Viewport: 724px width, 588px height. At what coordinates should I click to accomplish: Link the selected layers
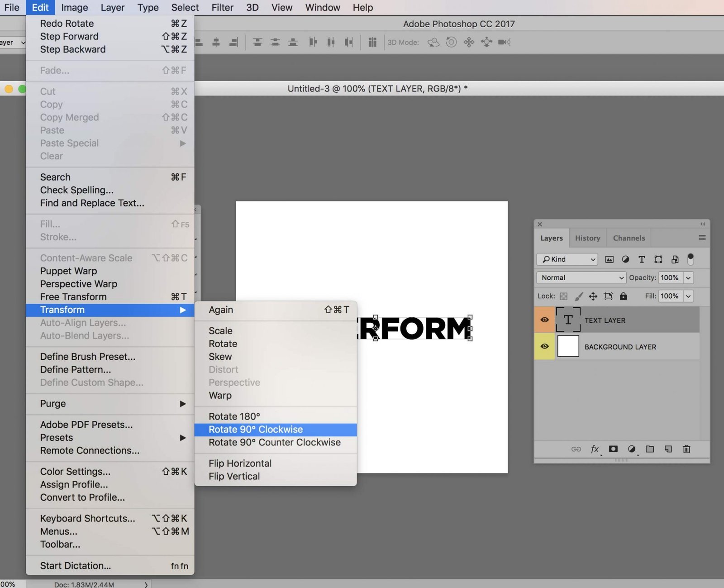point(576,449)
